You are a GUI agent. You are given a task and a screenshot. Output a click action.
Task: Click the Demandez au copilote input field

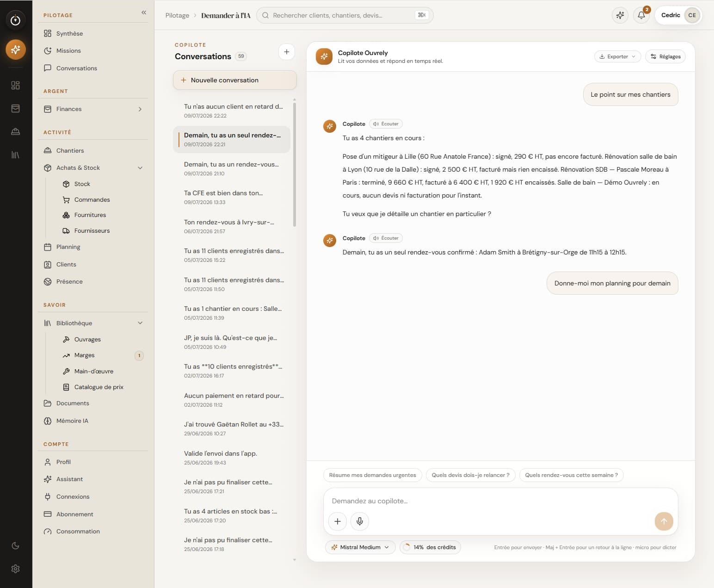(x=500, y=501)
